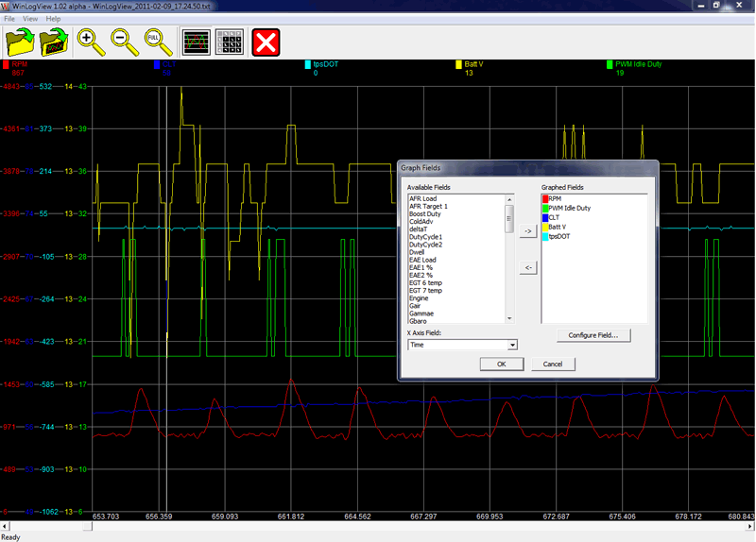The image size is (756, 542).
Task: Open the File menu
Action: point(9,19)
